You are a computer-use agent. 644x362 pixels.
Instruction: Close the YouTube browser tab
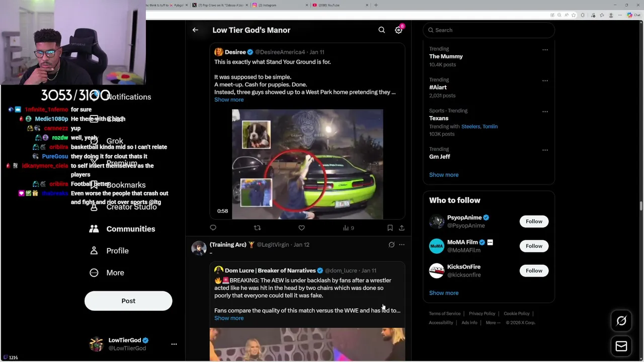(x=367, y=5)
